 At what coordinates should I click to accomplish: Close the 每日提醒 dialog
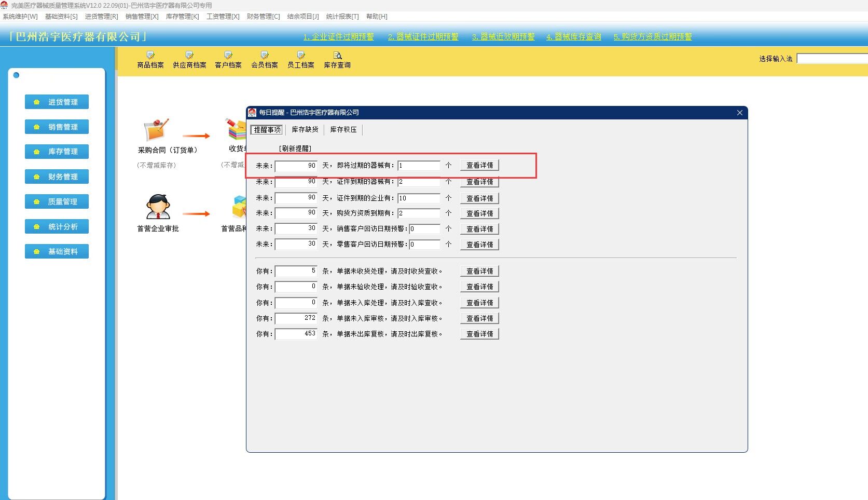click(x=739, y=113)
